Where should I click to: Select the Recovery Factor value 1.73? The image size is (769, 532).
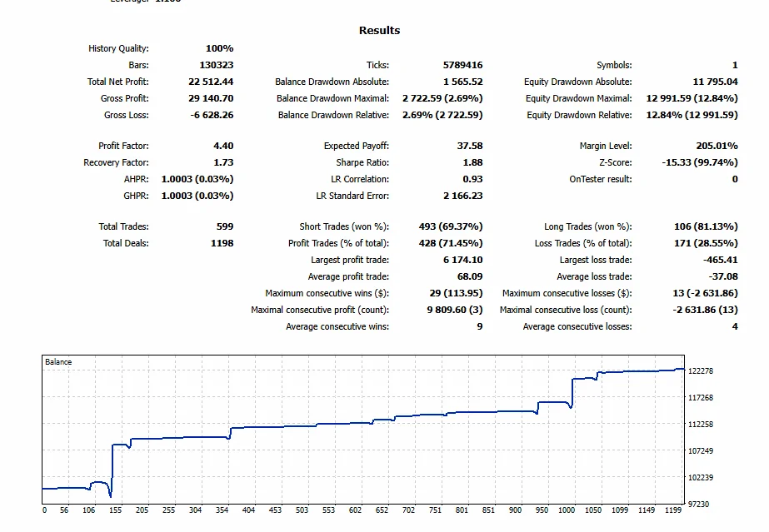coord(223,162)
